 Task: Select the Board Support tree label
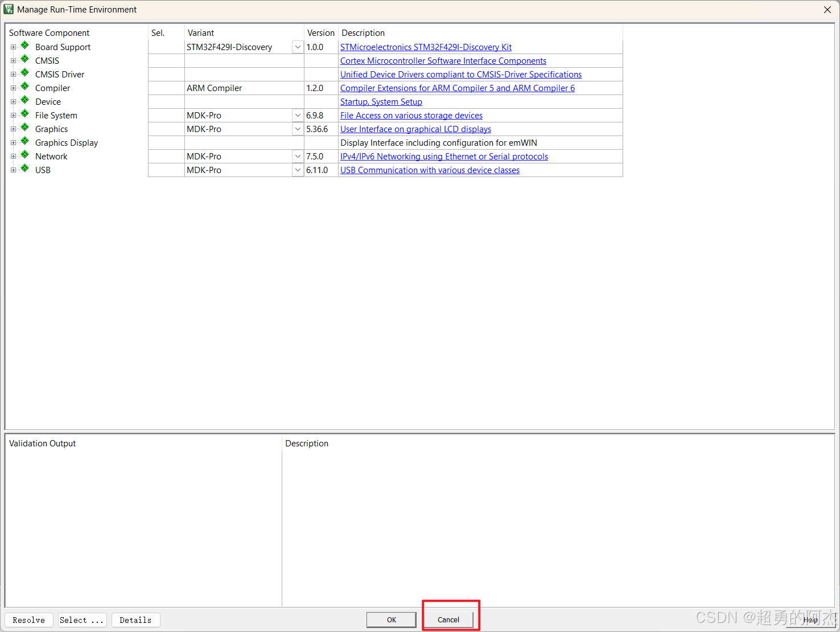(x=63, y=47)
